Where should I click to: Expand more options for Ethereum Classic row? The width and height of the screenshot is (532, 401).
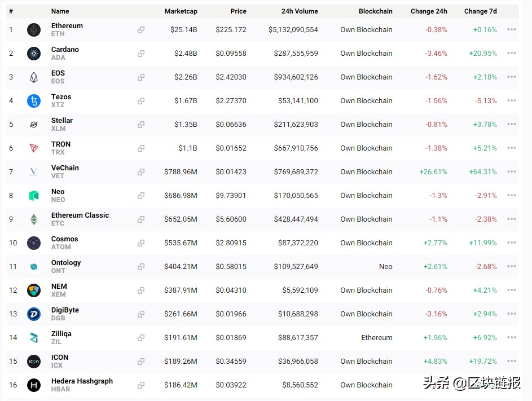point(512,219)
